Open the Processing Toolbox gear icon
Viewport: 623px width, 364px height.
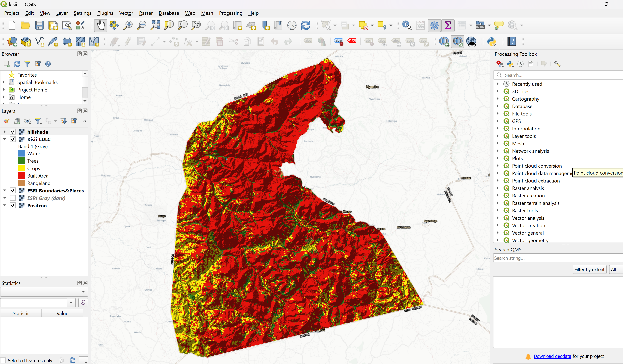point(434,25)
